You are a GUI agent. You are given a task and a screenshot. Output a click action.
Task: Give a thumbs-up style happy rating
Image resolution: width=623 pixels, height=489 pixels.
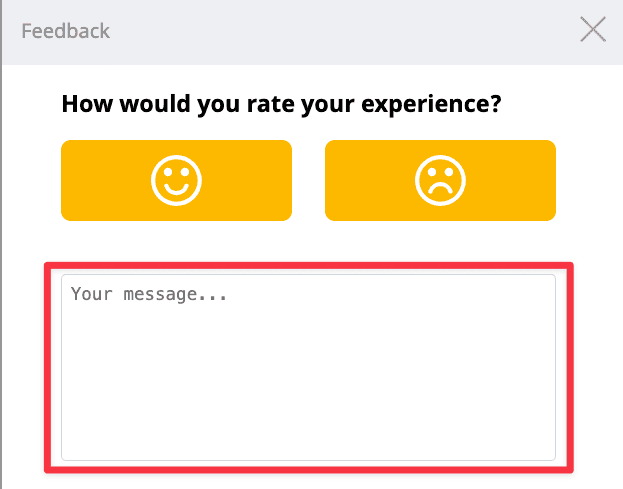[x=176, y=180]
